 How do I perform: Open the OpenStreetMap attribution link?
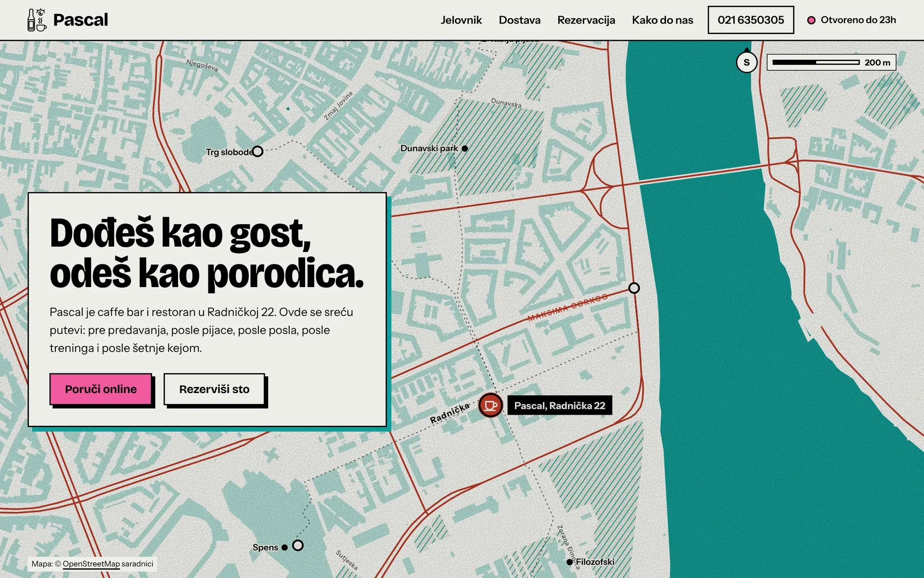91,564
